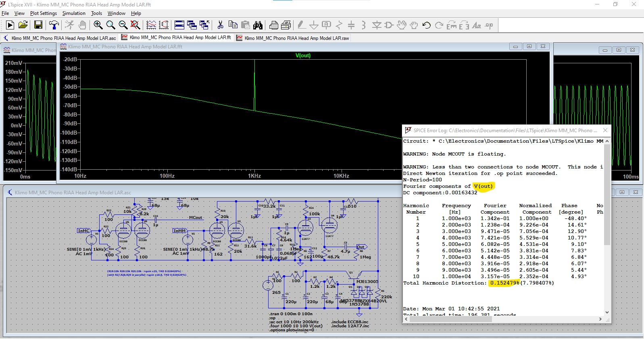Switch to the LAR.asc schematic tab

(60, 38)
